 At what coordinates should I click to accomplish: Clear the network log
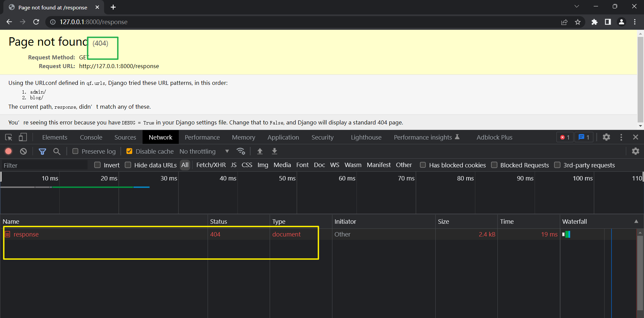click(x=23, y=151)
